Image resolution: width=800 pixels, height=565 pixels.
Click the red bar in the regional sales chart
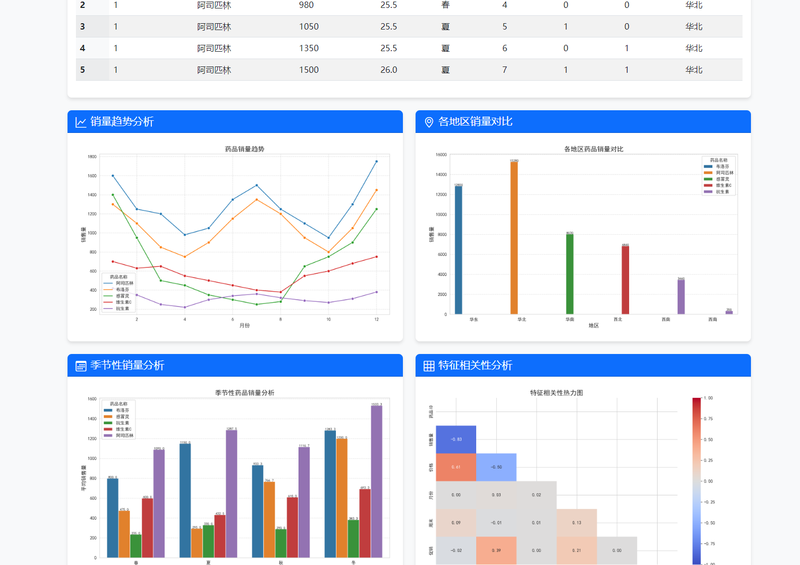625,280
